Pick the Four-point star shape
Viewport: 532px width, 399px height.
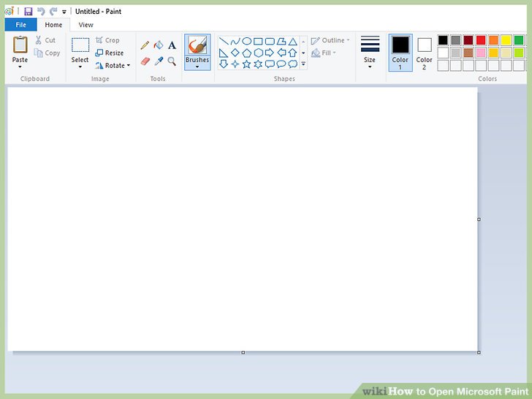tap(235, 64)
